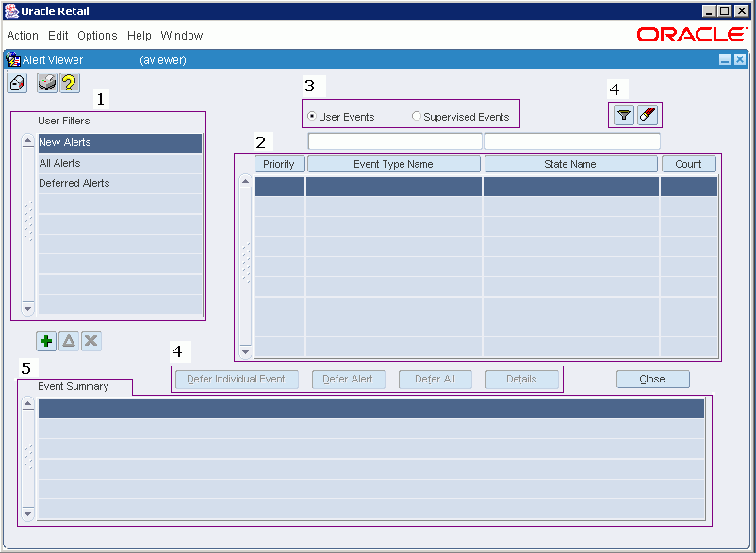The image size is (756, 553).
Task: Open the Window menu
Action: [x=182, y=36]
